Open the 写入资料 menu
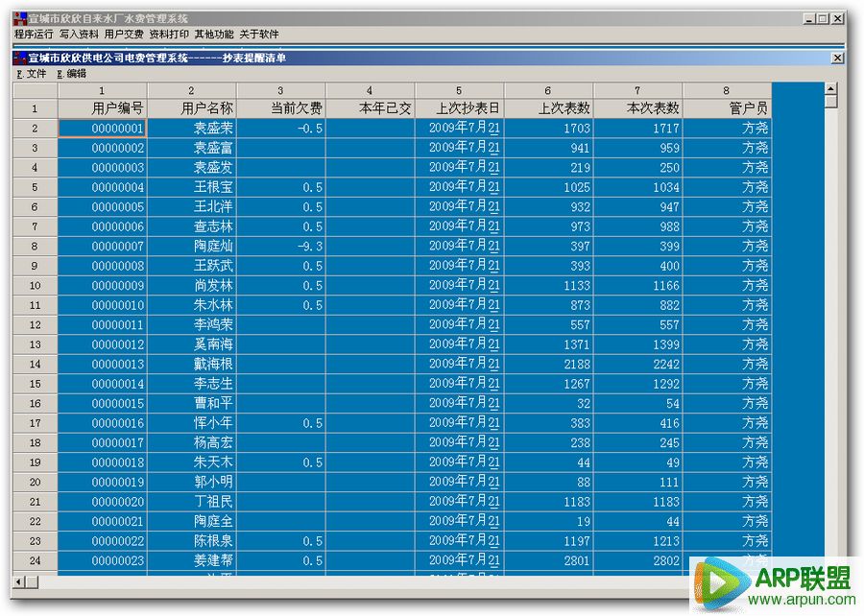 [x=79, y=35]
